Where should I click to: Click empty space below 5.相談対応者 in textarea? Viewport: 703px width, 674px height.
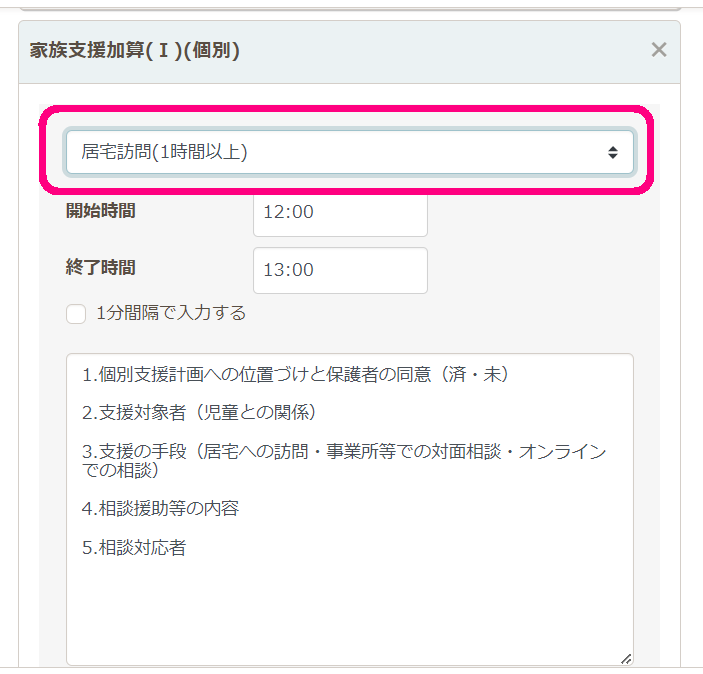[x=349, y=610]
